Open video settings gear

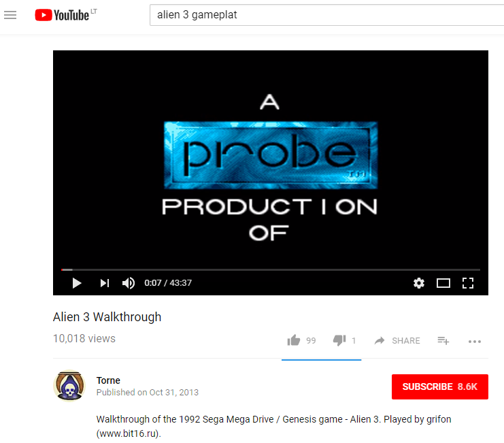(418, 283)
